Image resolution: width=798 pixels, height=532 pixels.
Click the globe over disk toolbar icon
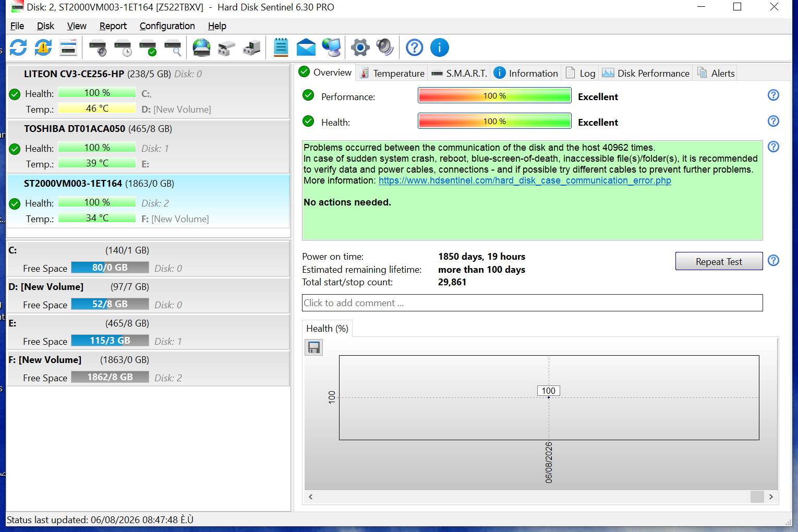(x=201, y=47)
